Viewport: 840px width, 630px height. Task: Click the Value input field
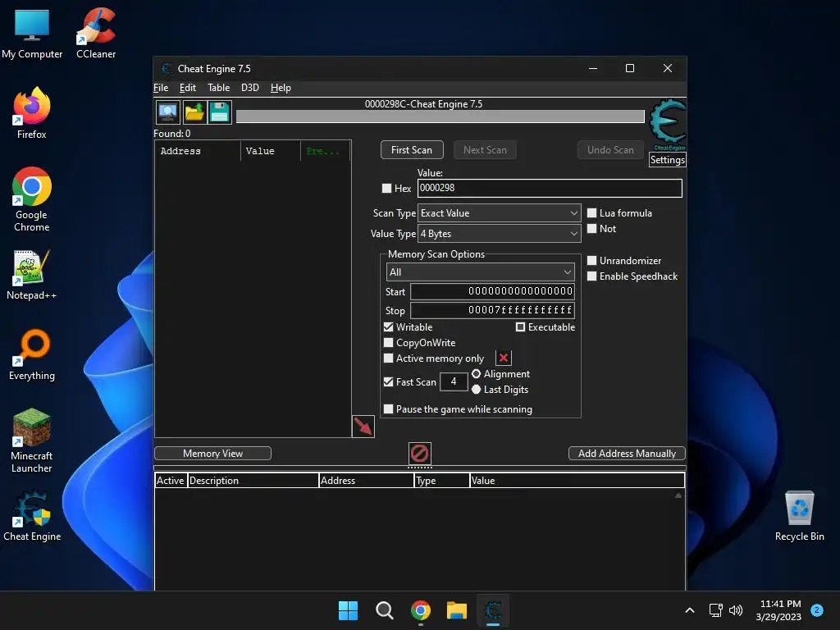point(550,188)
